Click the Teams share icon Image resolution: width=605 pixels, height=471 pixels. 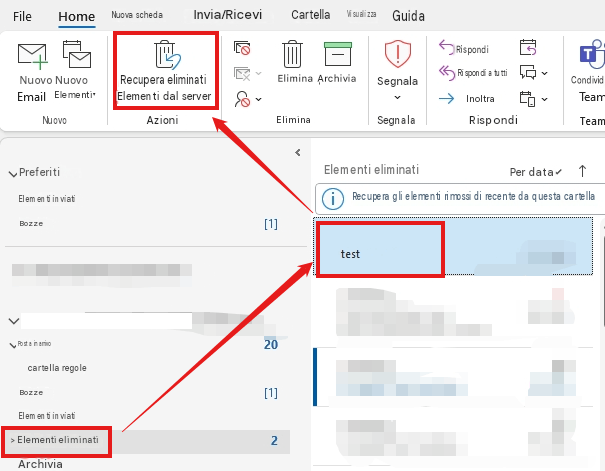(590, 54)
